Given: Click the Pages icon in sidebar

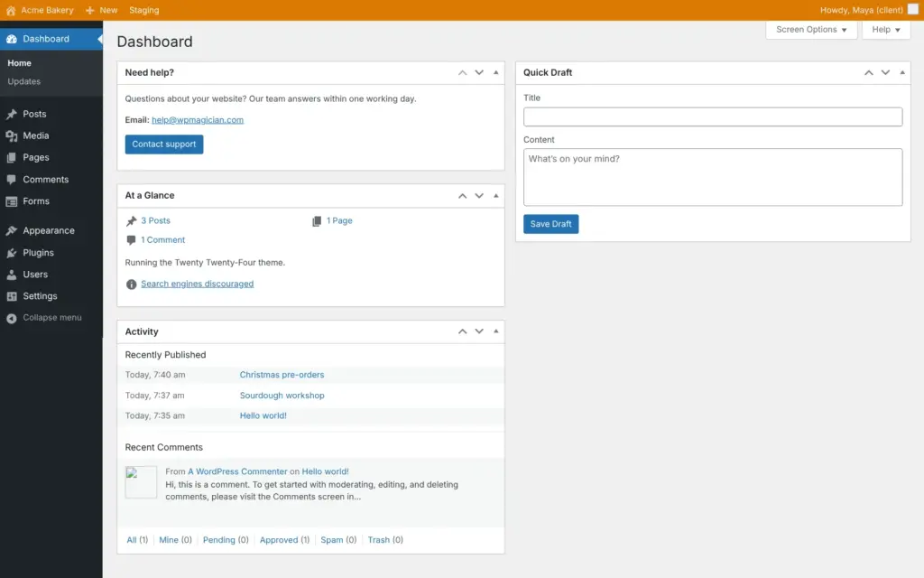Looking at the screenshot, I should 11,157.
